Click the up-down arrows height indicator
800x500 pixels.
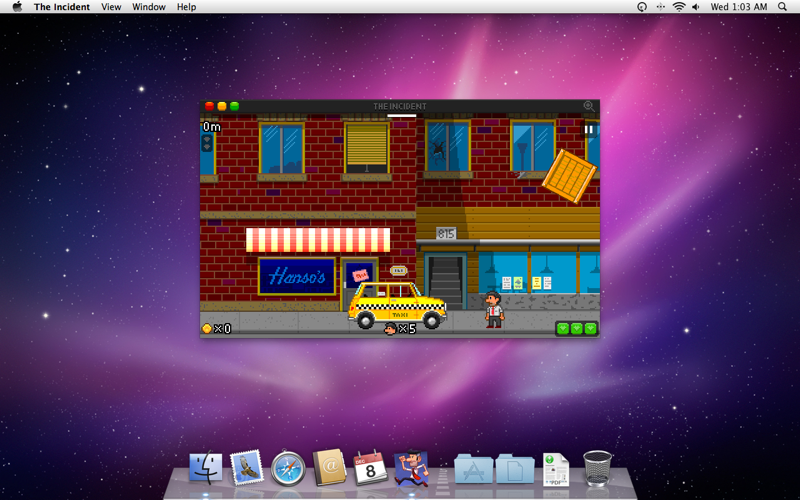click(x=207, y=143)
